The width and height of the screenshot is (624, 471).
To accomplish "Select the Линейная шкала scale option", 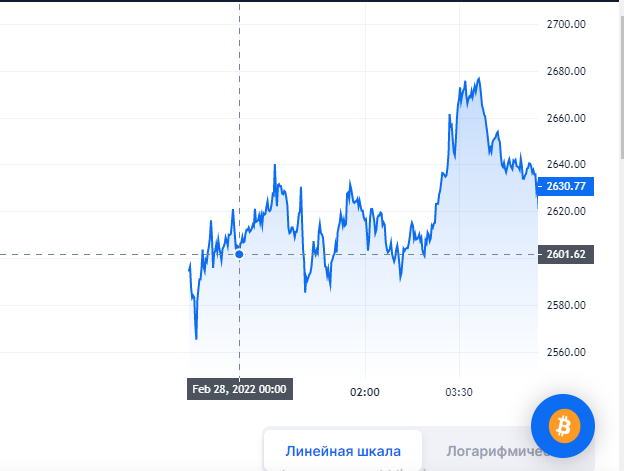I will (343, 451).
